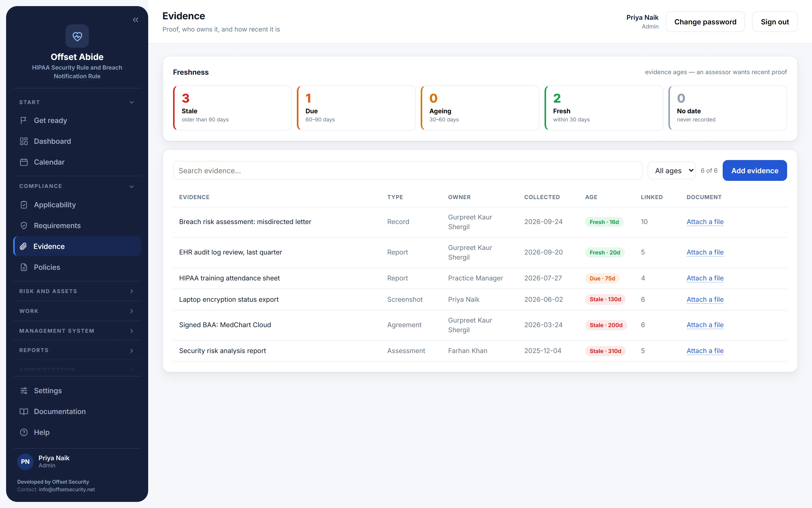This screenshot has width=812, height=508.
Task: Click the "EHR audit log review, last quarter" entry
Action: click(230, 252)
